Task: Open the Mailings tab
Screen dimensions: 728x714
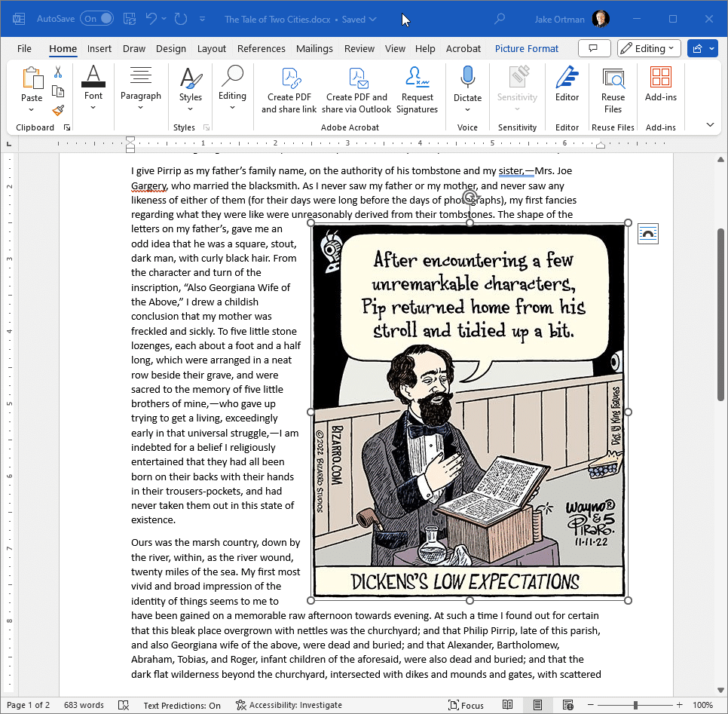Action: 314,48
